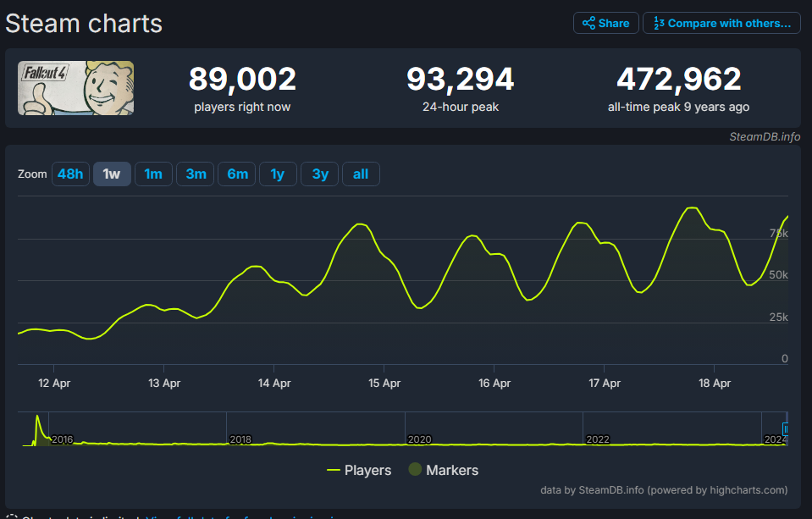Click the 472,962 all-time peak figure
This screenshot has height=519, width=812.
pyautogui.click(x=678, y=80)
